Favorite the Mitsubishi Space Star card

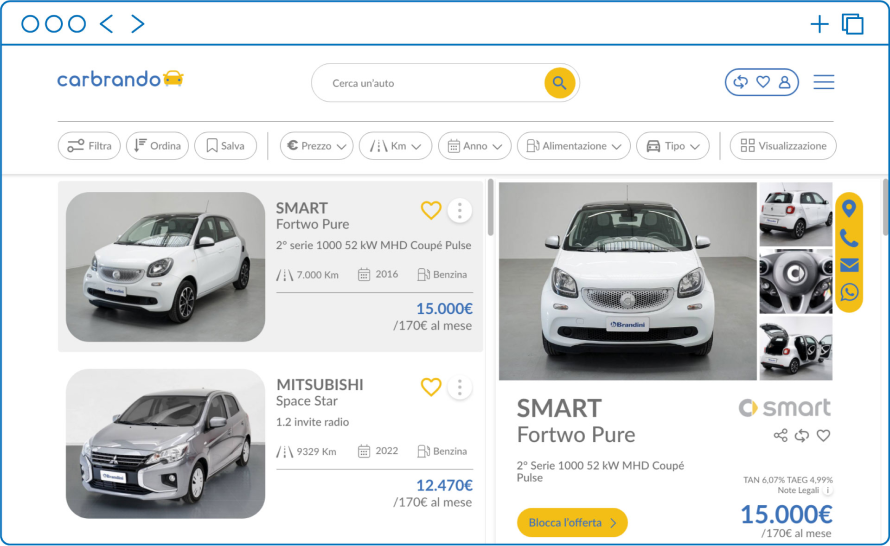tap(431, 387)
